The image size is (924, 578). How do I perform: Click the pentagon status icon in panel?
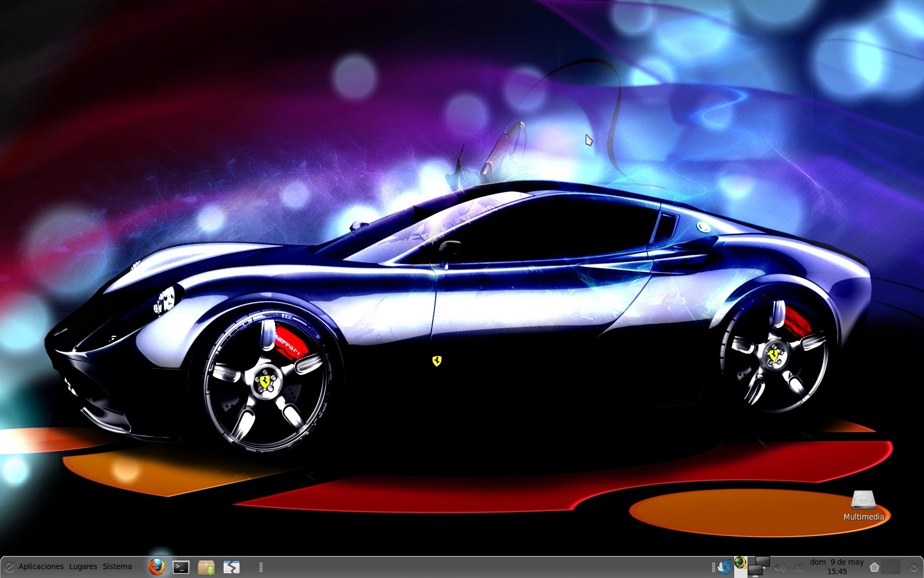(874, 567)
